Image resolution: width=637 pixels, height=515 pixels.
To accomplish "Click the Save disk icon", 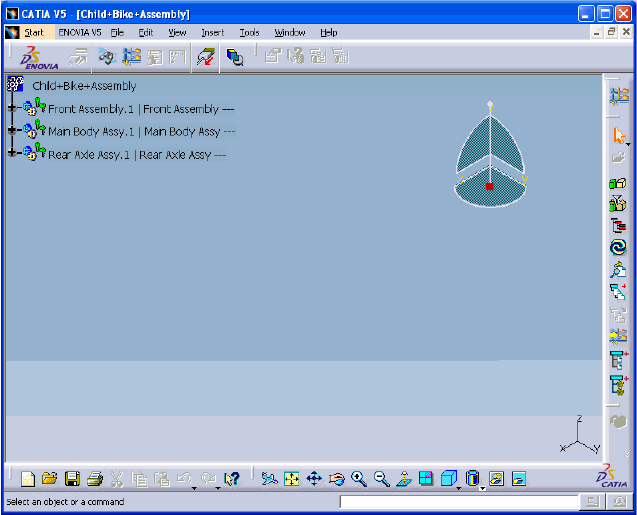I will [72, 479].
